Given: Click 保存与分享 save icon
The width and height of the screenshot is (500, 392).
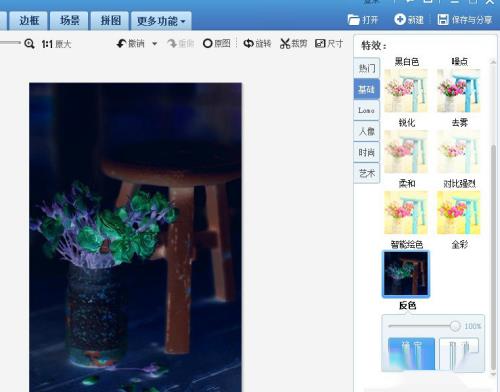Looking at the screenshot, I should [x=443, y=19].
